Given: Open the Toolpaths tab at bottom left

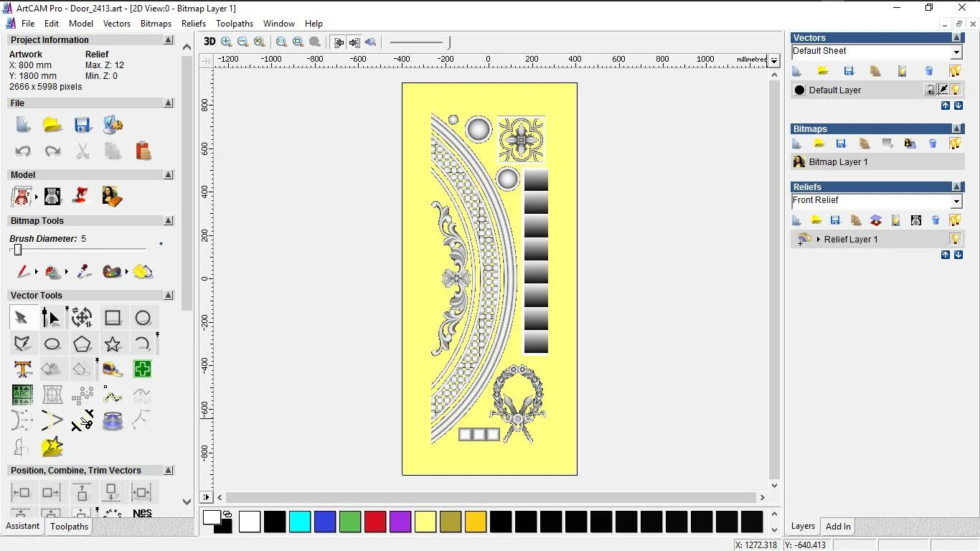Looking at the screenshot, I should coord(70,526).
